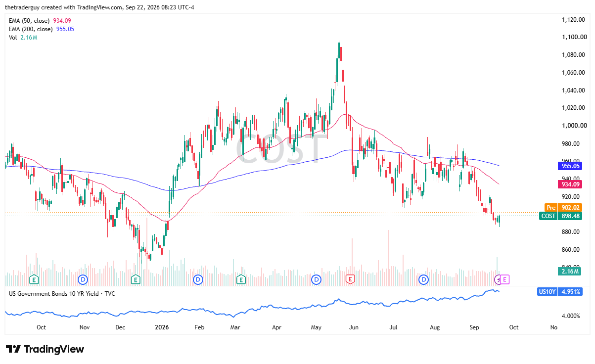The height and width of the screenshot is (364, 595).
Task: Click the orange Pre 902.02 price label
Action: point(563,208)
